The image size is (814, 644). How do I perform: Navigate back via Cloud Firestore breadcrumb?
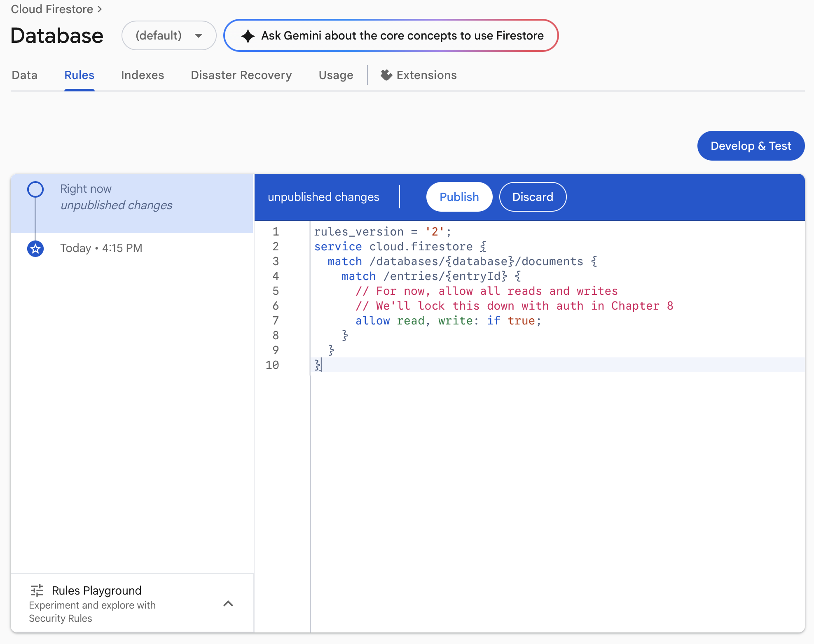[52, 9]
